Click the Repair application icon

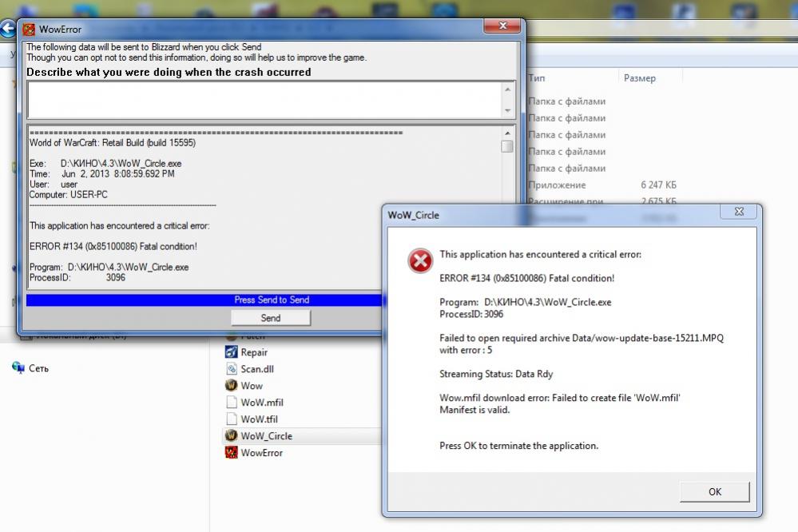[232, 352]
